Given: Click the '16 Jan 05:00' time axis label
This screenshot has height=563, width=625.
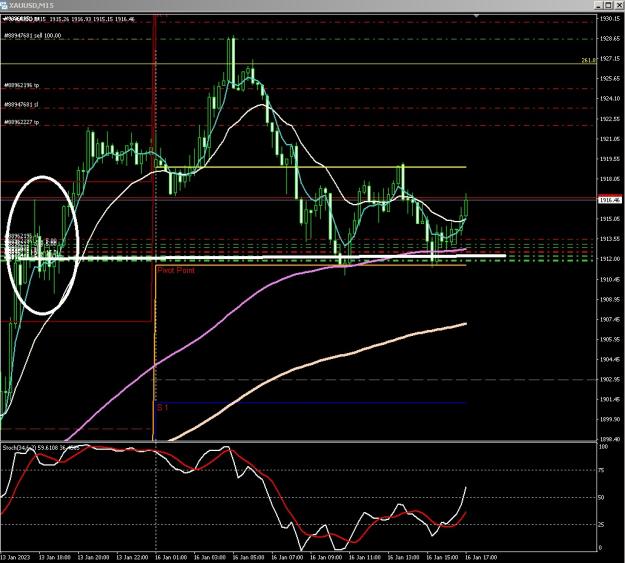Looking at the screenshot, I should [x=248, y=557].
